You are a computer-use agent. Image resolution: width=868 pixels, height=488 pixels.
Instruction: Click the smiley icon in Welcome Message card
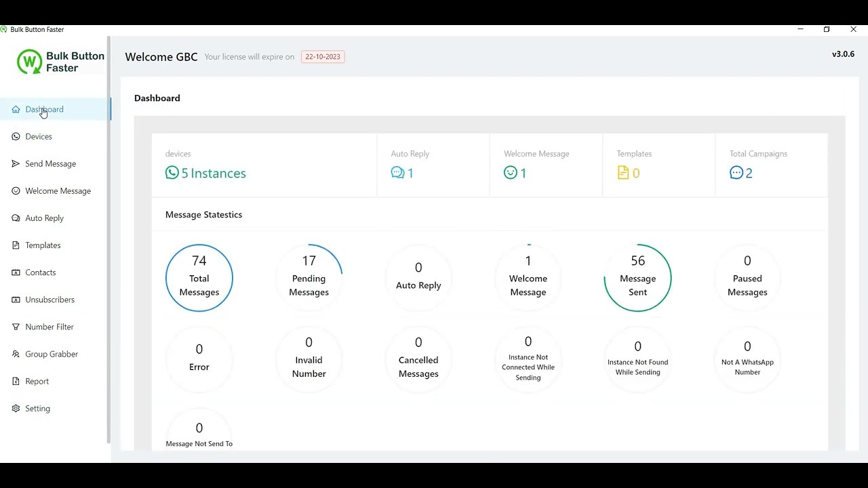click(x=511, y=173)
